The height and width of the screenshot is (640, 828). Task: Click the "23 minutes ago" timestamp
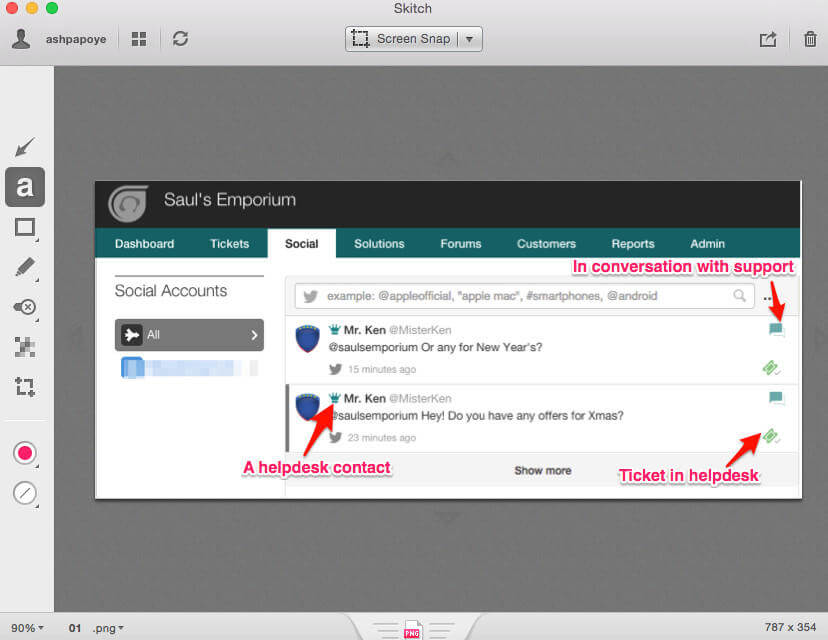pos(382,438)
